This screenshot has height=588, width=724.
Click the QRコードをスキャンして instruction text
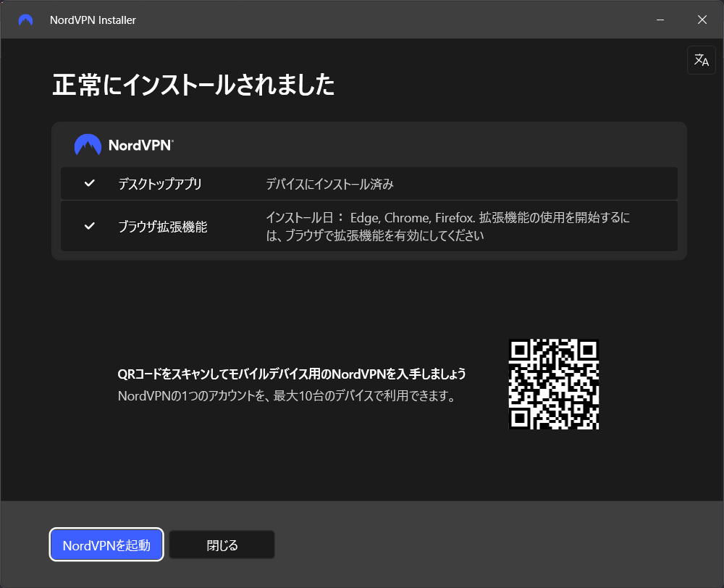pos(292,373)
